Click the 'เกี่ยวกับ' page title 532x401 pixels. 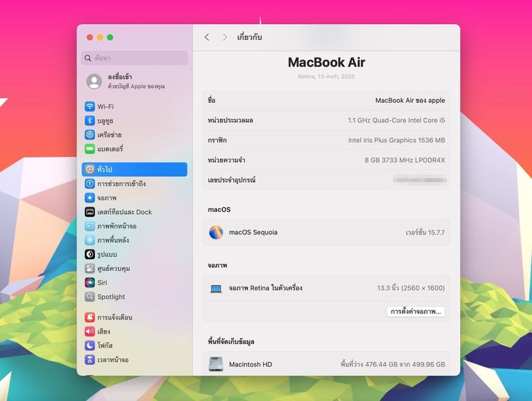(x=250, y=37)
